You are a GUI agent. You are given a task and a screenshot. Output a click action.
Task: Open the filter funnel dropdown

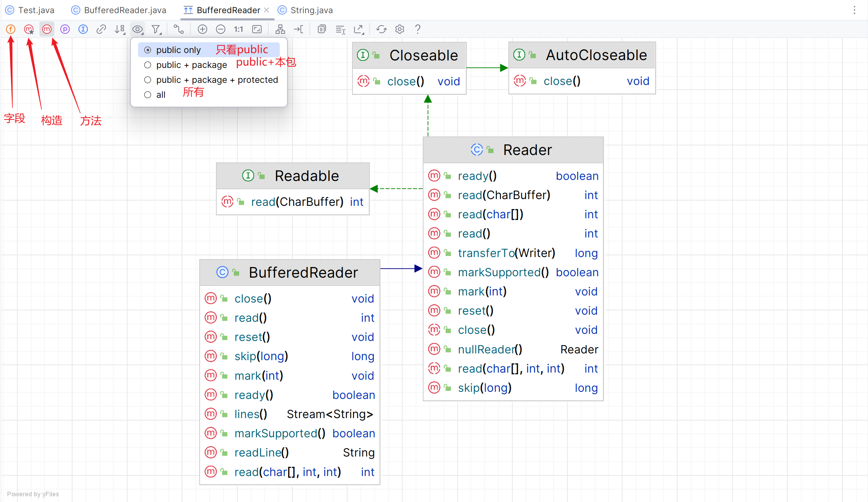point(156,29)
